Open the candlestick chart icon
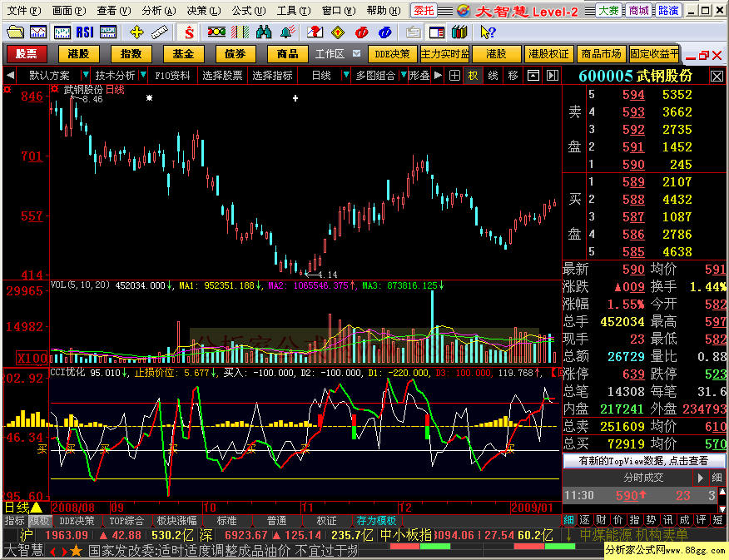This screenshot has width=729, height=560. [x=62, y=32]
